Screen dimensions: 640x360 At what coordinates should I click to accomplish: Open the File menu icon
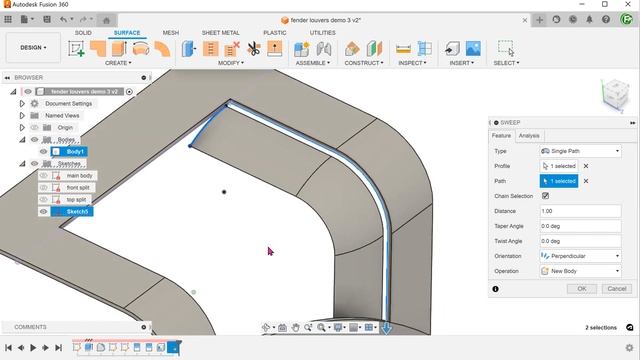[x=27, y=19]
